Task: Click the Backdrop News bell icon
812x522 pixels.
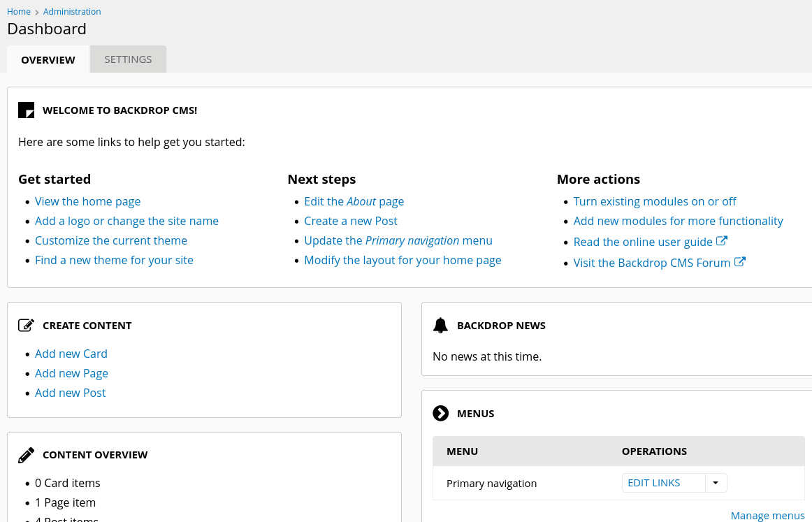Action: 440,326
